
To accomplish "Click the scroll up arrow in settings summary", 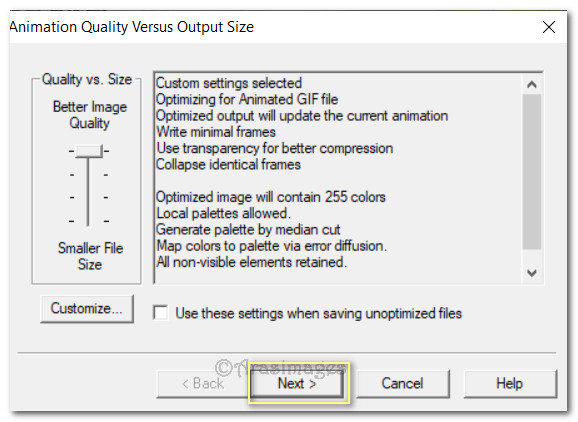I will pos(532,85).
